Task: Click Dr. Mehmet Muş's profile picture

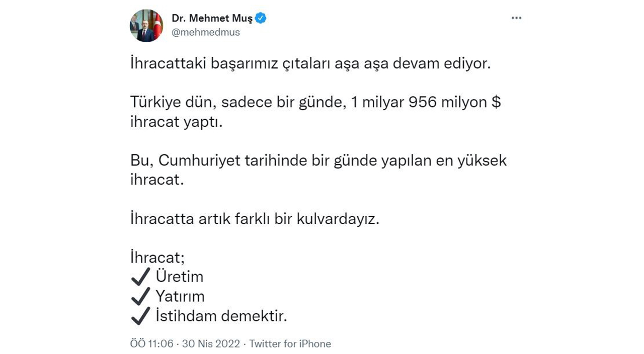Action: click(146, 26)
